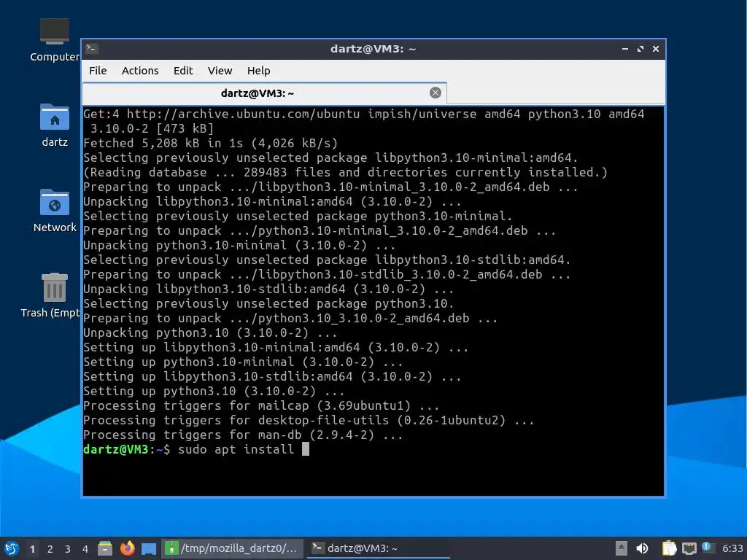Viewport: 747px width, 560px height.
Task: Focus the dartz@VM3 terminal taskbar entry
Action: [x=379, y=548]
